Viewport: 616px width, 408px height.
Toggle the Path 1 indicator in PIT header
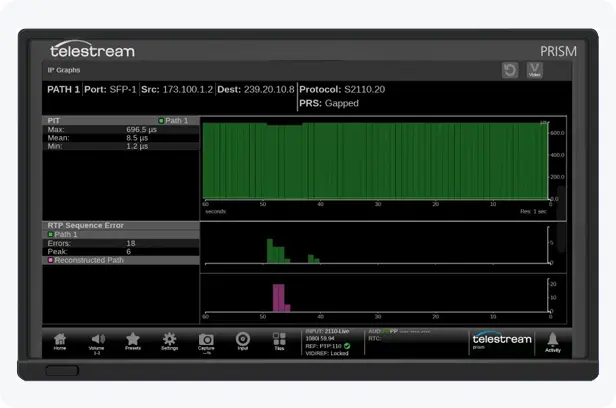pos(161,121)
